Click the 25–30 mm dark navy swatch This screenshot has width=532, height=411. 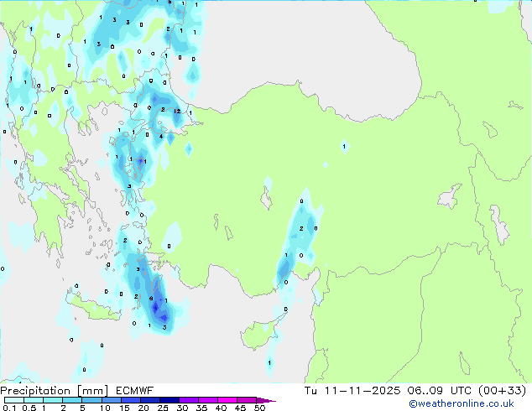(169, 400)
